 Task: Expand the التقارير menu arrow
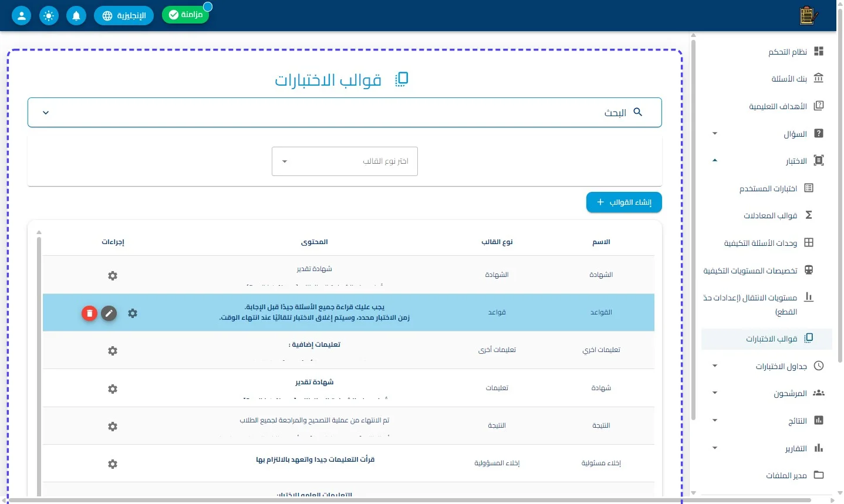click(715, 448)
